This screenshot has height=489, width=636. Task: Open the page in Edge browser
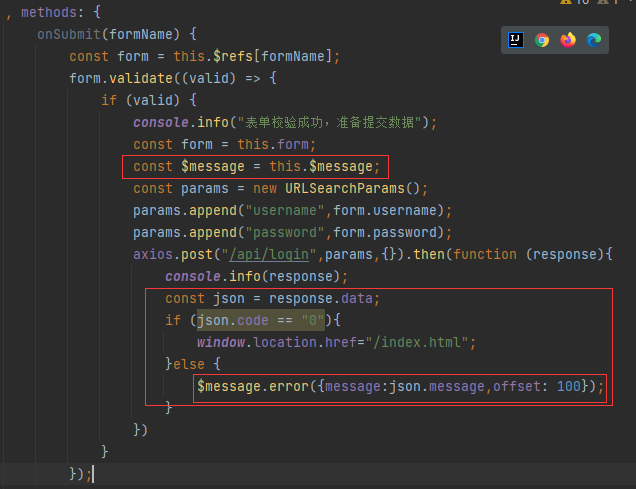(594, 40)
